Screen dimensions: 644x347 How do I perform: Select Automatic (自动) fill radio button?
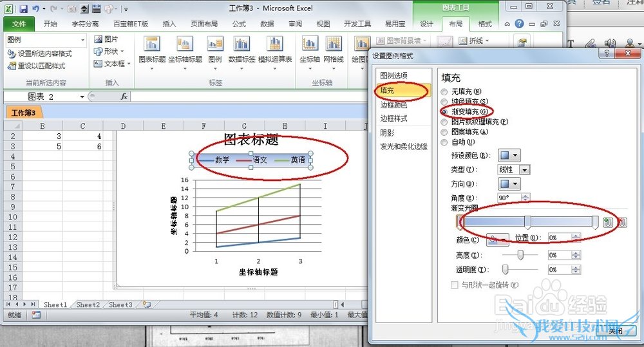click(444, 142)
